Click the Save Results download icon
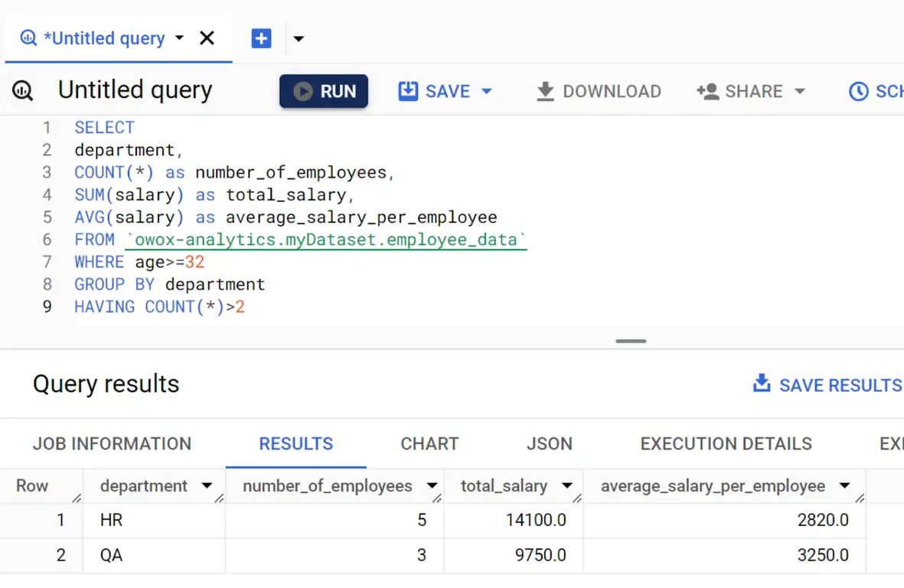 (762, 383)
